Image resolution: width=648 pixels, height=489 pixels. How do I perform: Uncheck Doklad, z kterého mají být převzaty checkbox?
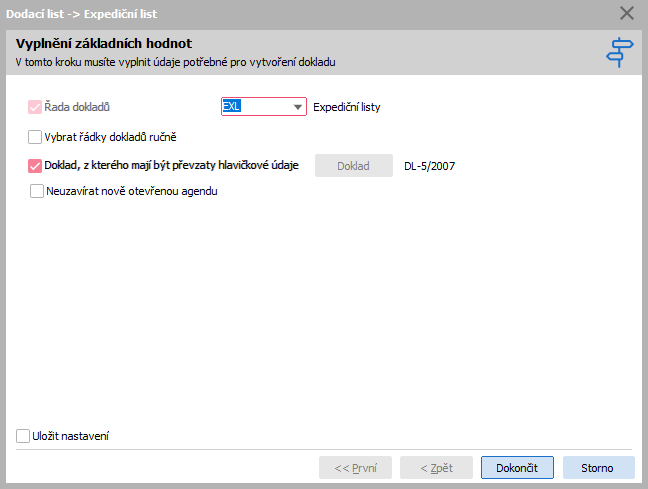35,166
